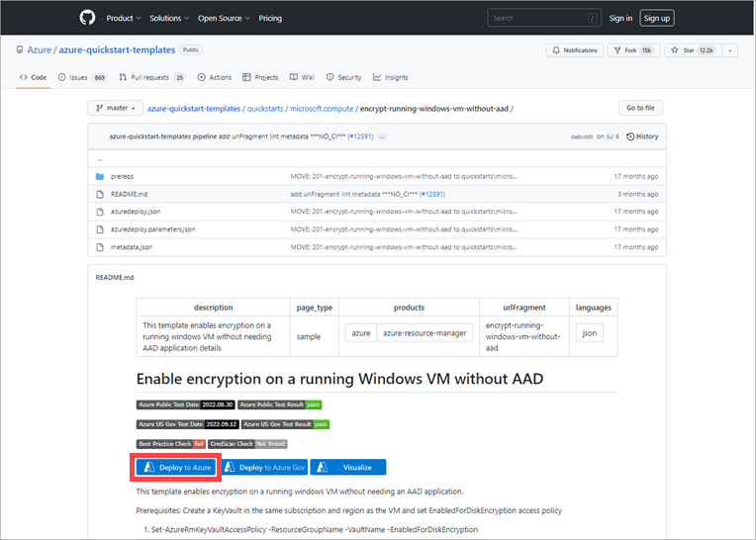Click the README.md file icon

(100, 194)
